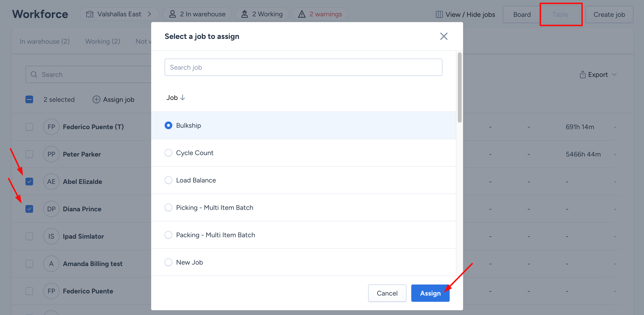The height and width of the screenshot is (315, 644).
Task: Click the 2 Working pill
Action: 262,14
